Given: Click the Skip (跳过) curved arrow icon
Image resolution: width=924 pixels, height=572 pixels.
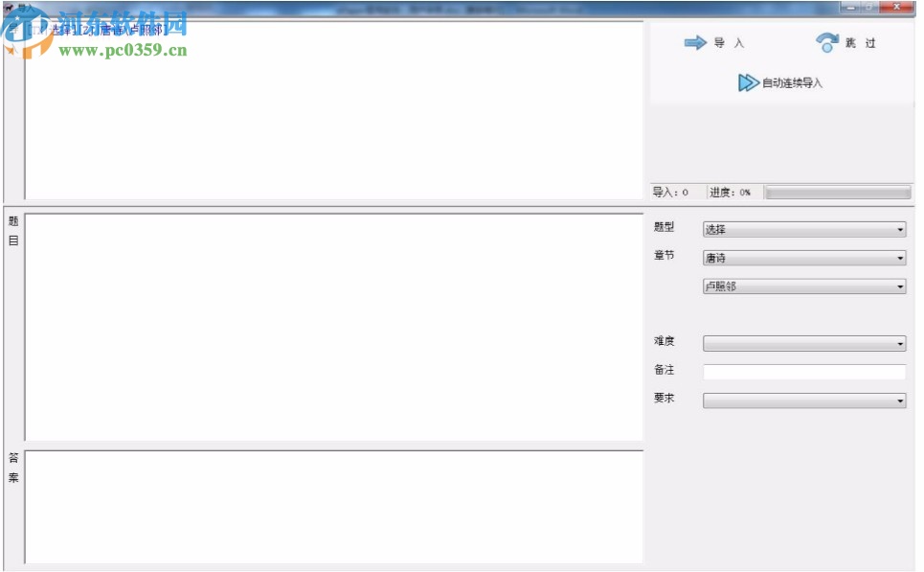Looking at the screenshot, I should (x=826, y=42).
